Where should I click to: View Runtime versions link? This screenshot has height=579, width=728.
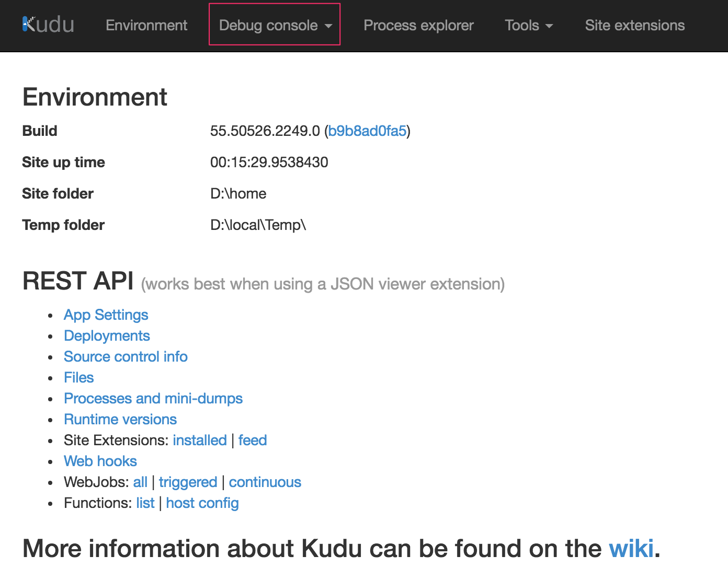click(120, 419)
